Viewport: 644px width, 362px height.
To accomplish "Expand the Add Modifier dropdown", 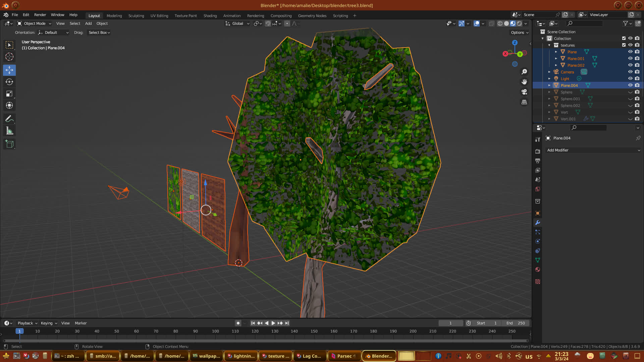I will coord(593,150).
